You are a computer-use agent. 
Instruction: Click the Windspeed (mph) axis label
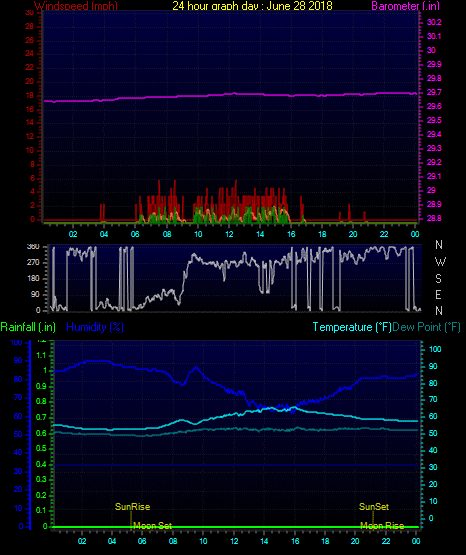(x=76, y=6)
